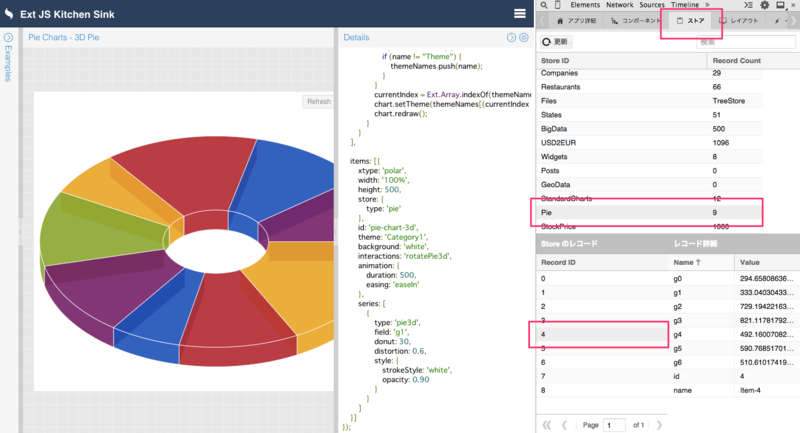This screenshot has height=433, width=800.
Task: Switch to the Timeline DevTools tab
Action: [x=685, y=5]
